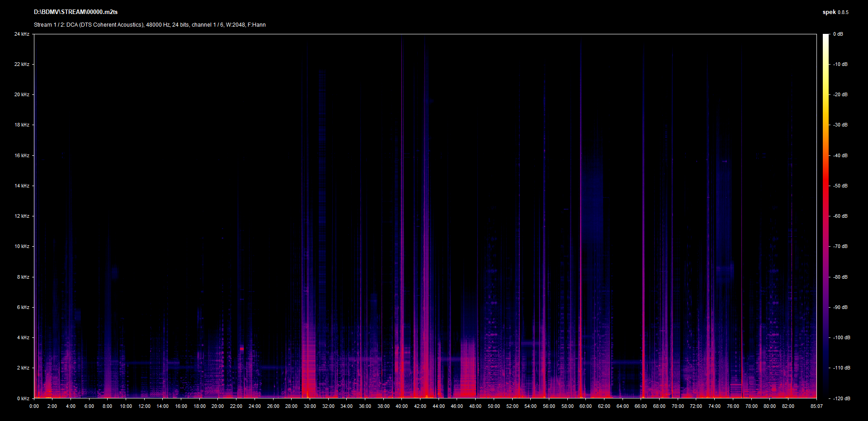Select the 20 kHz frequency axis label

[x=22, y=94]
